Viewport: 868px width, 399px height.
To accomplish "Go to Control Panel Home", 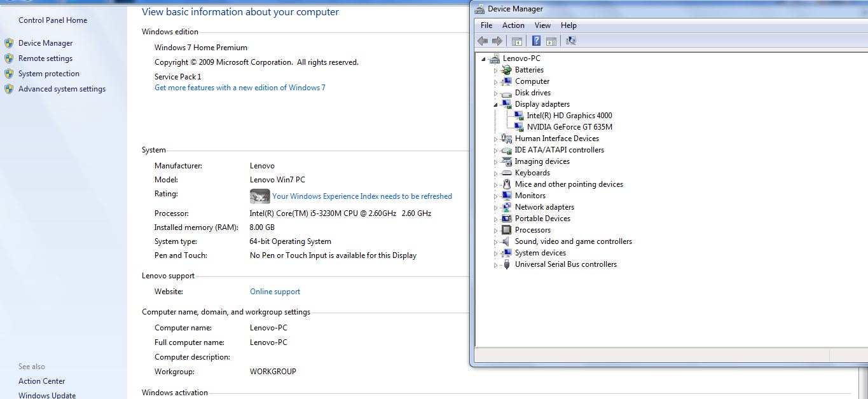I will [53, 20].
